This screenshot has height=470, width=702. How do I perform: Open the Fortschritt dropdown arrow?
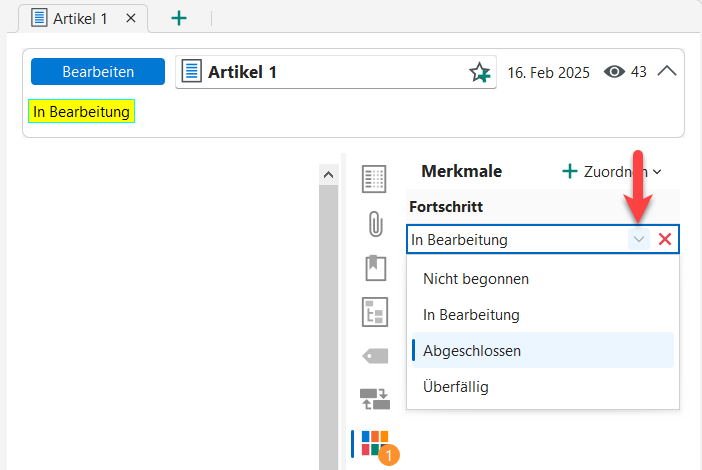coord(639,240)
